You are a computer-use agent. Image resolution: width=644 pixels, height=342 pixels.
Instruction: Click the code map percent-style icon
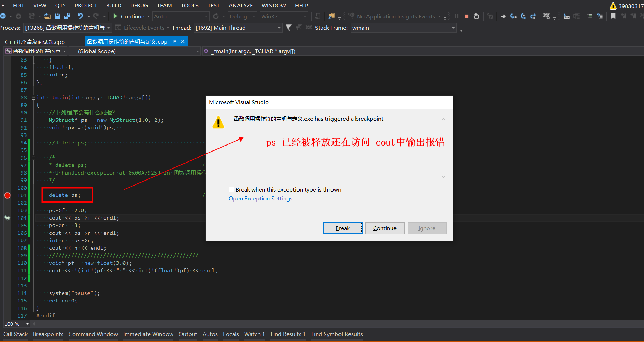(x=547, y=16)
